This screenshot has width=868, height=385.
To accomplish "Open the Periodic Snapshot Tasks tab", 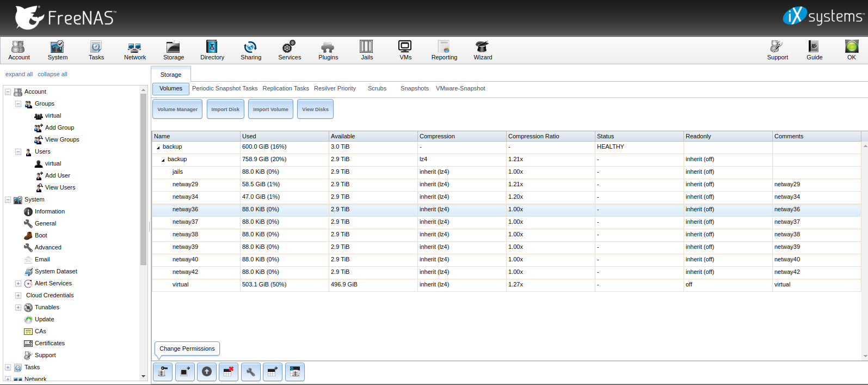I will pos(225,88).
